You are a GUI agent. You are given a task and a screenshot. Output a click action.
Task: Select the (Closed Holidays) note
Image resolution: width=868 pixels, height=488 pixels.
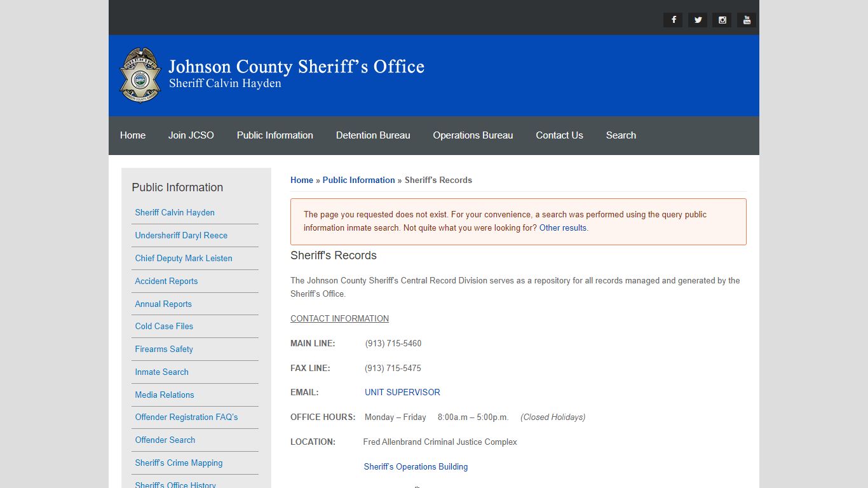click(553, 417)
